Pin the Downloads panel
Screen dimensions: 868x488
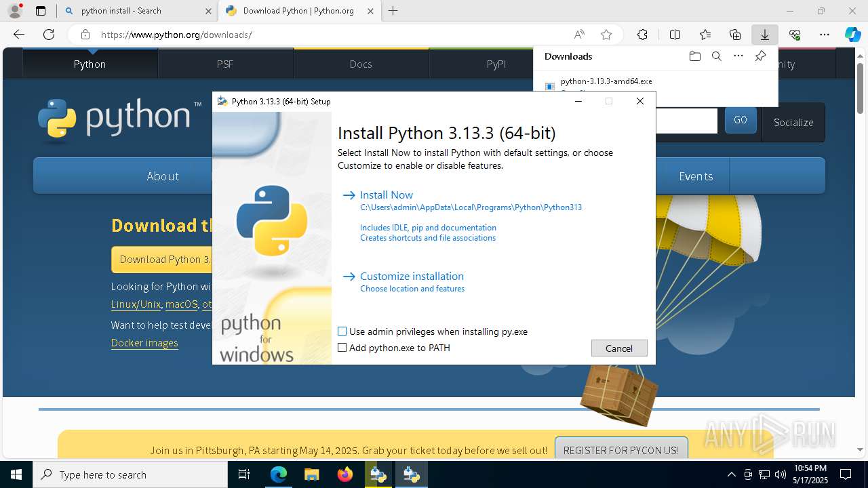point(760,56)
